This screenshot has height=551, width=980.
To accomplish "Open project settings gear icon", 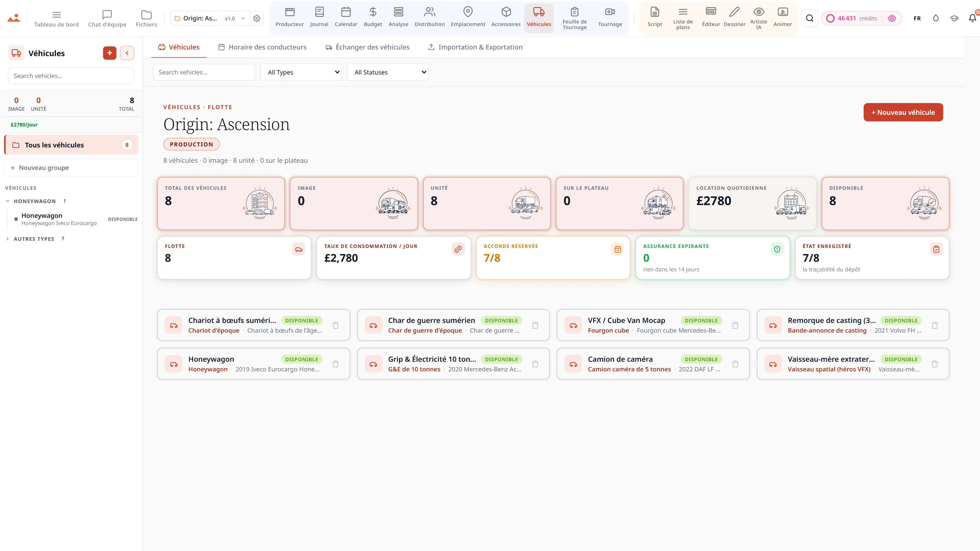I will click(x=257, y=18).
